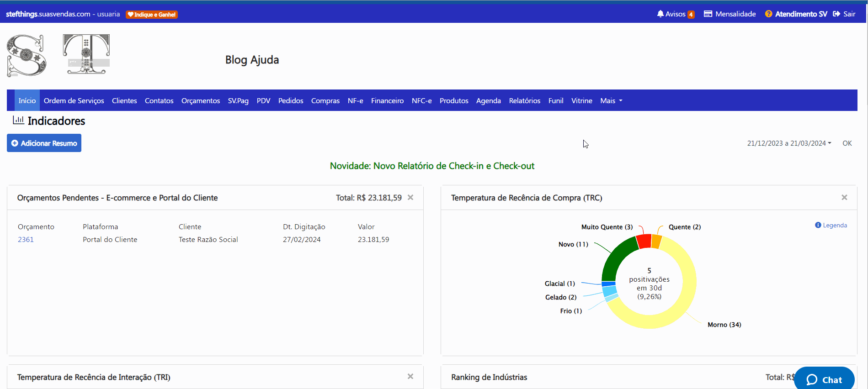Open the Financeiro menu

tap(387, 100)
